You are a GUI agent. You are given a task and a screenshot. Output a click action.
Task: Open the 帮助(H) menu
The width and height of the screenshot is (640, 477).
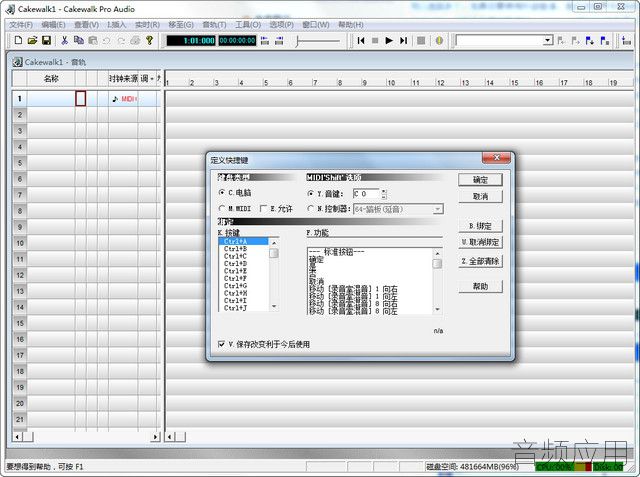point(351,25)
